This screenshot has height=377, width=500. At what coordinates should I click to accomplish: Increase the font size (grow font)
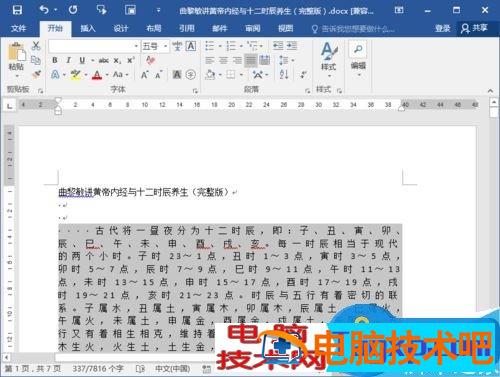[x=144, y=75]
